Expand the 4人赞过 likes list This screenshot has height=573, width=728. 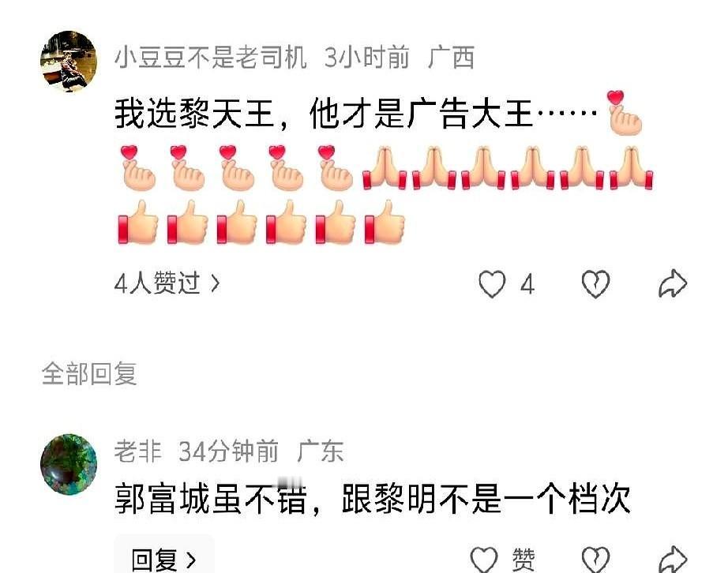click(x=167, y=283)
